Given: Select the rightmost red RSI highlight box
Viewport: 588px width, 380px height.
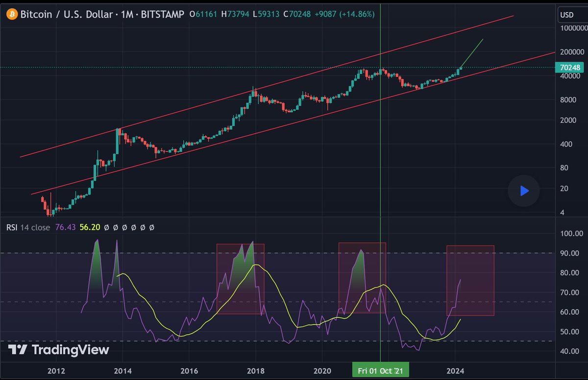Looking at the screenshot, I should (470, 279).
